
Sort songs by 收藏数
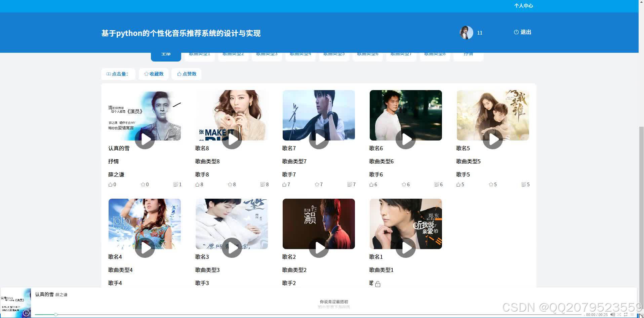pyautogui.click(x=154, y=74)
